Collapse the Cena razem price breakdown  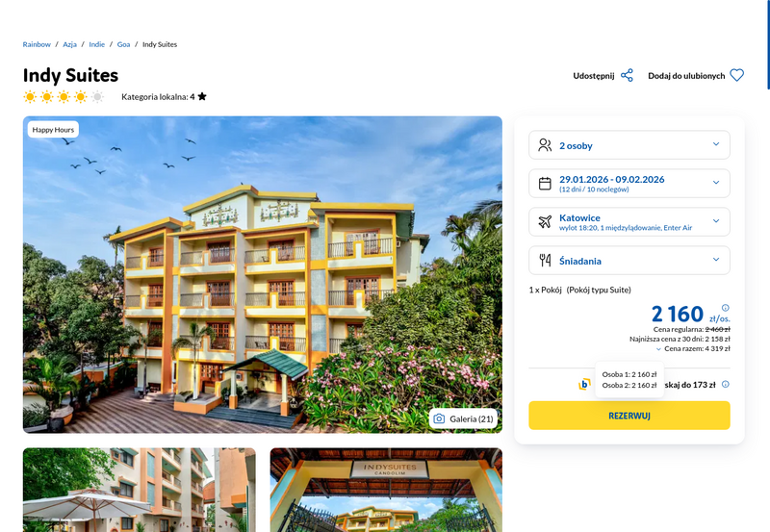tap(658, 349)
